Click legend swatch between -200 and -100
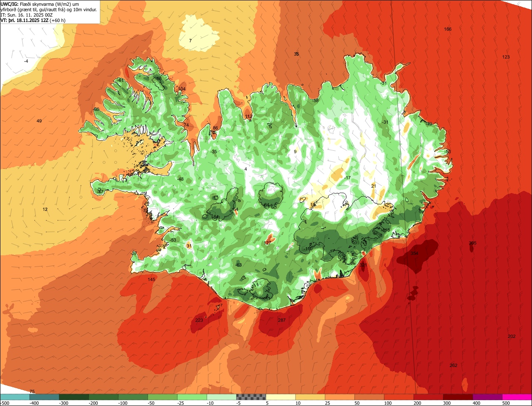The image size is (532, 406). [x=103, y=397]
